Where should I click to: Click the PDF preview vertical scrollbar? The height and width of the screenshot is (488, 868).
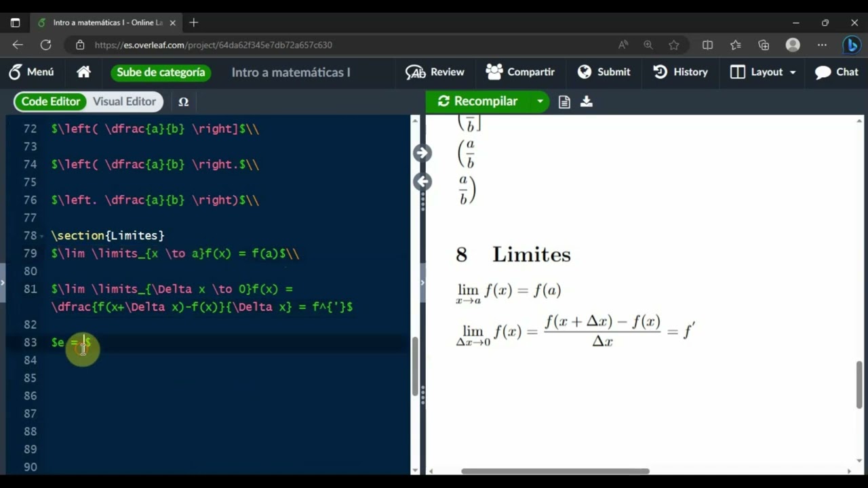860,385
